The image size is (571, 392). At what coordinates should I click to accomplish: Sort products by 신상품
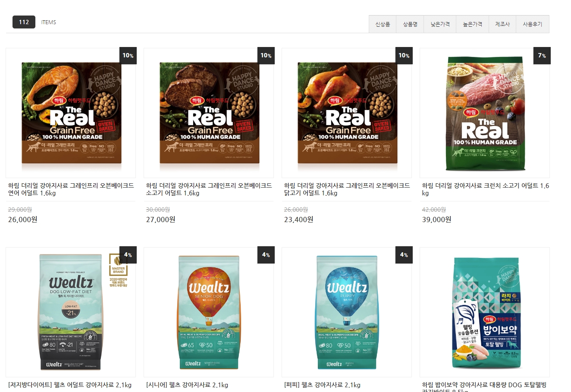click(383, 24)
